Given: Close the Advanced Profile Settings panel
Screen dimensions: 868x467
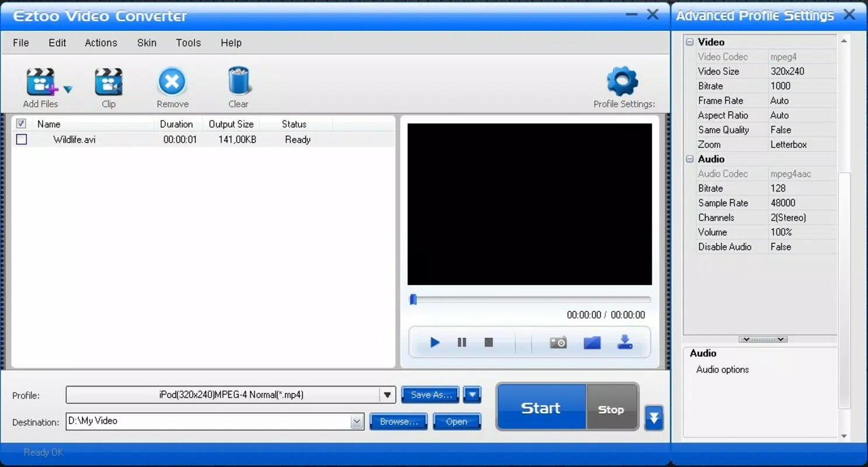Looking at the screenshot, I should (x=849, y=15).
